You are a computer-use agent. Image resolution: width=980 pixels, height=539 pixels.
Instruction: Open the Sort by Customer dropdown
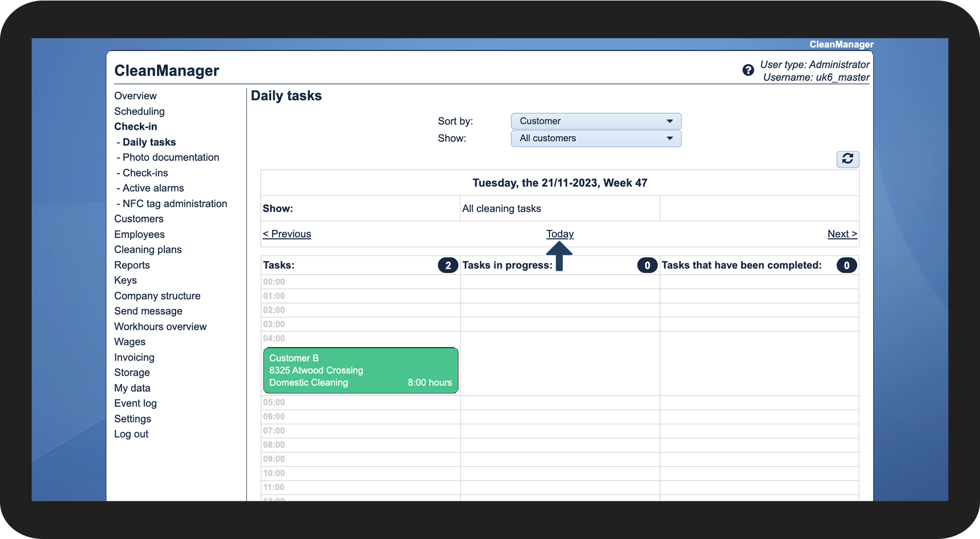coord(596,121)
